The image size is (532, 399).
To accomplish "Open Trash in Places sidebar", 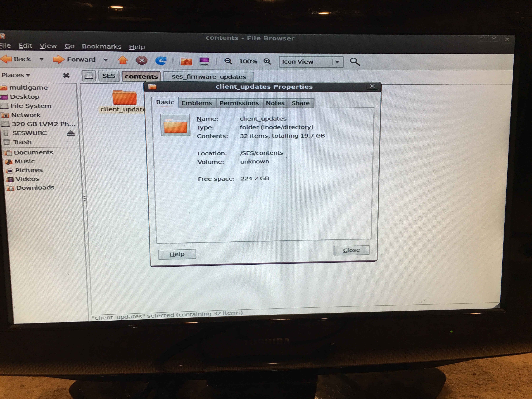I will [18, 142].
